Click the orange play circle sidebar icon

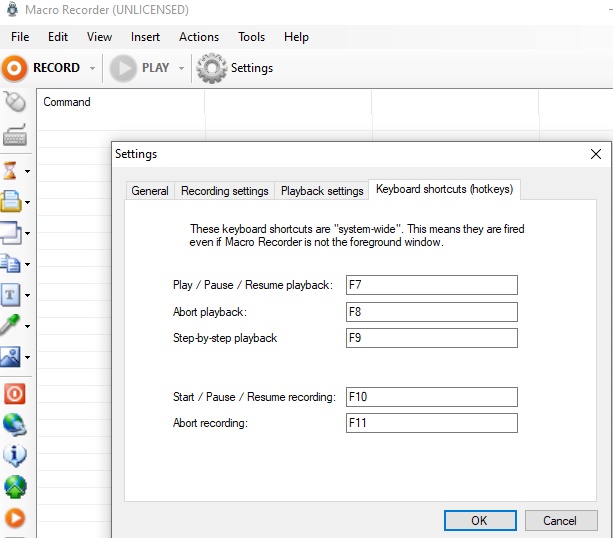[x=15, y=518]
